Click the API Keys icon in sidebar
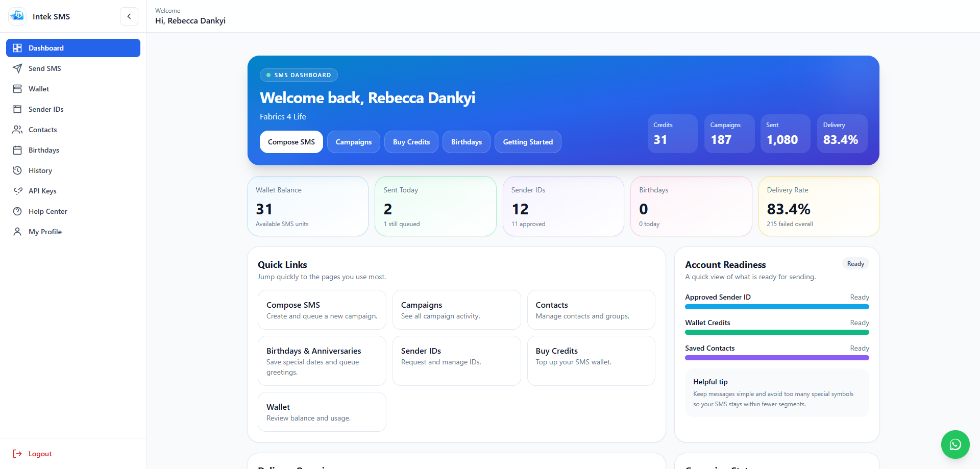 click(x=17, y=191)
